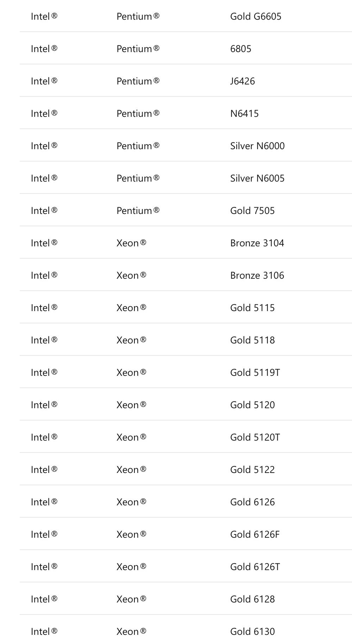The height and width of the screenshot is (644, 352).
Task: Click the Gold 6130 model cell
Action: point(252,632)
